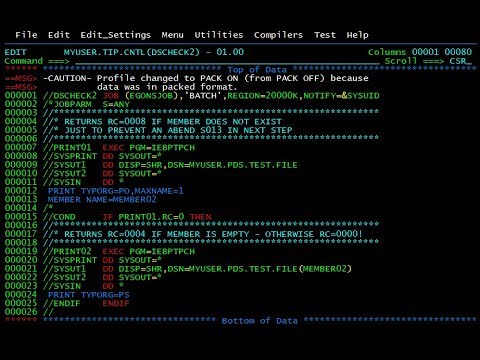Click //SYSUT2 on line 000010
The image size is (480, 360).
[x=64, y=174]
